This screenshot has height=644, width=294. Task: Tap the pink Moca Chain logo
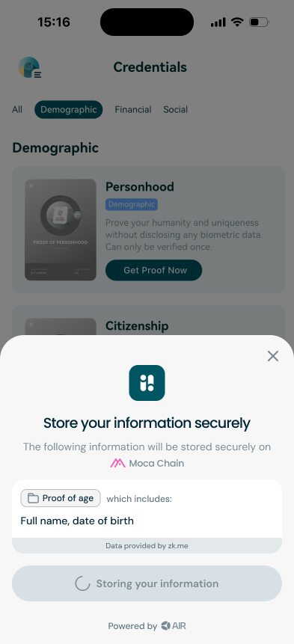pyautogui.click(x=117, y=463)
